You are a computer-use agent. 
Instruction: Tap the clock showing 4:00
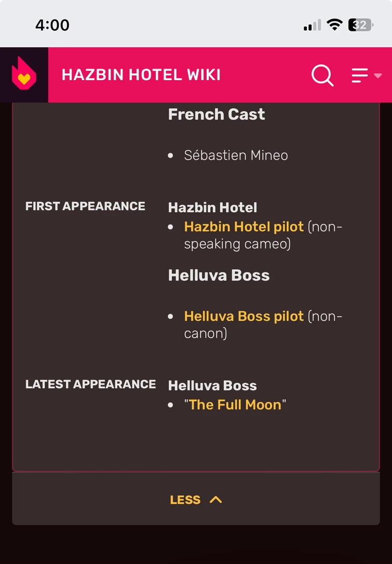[x=52, y=24]
